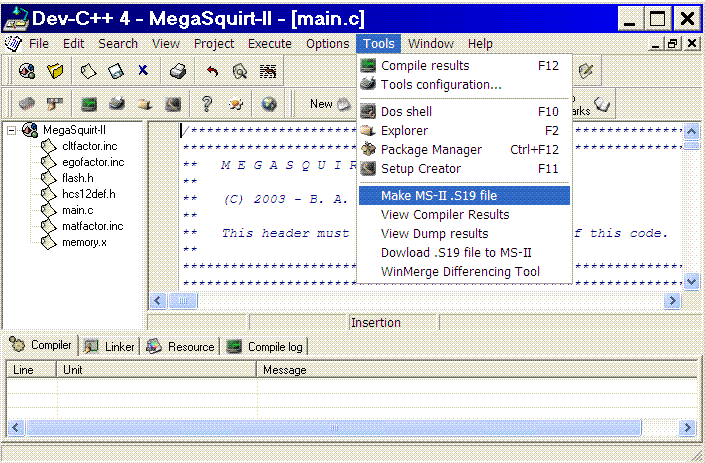Open the Execute menu

click(270, 44)
